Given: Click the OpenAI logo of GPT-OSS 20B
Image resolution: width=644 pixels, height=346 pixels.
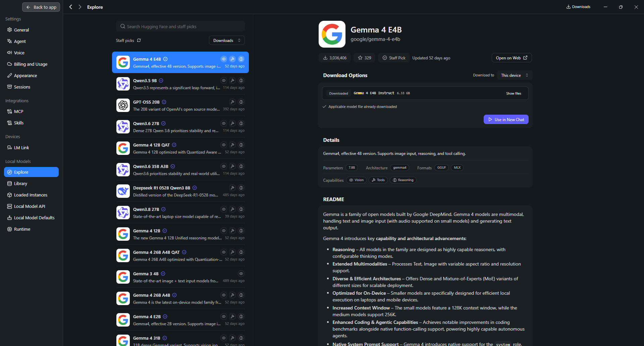Looking at the screenshot, I should coord(123,105).
